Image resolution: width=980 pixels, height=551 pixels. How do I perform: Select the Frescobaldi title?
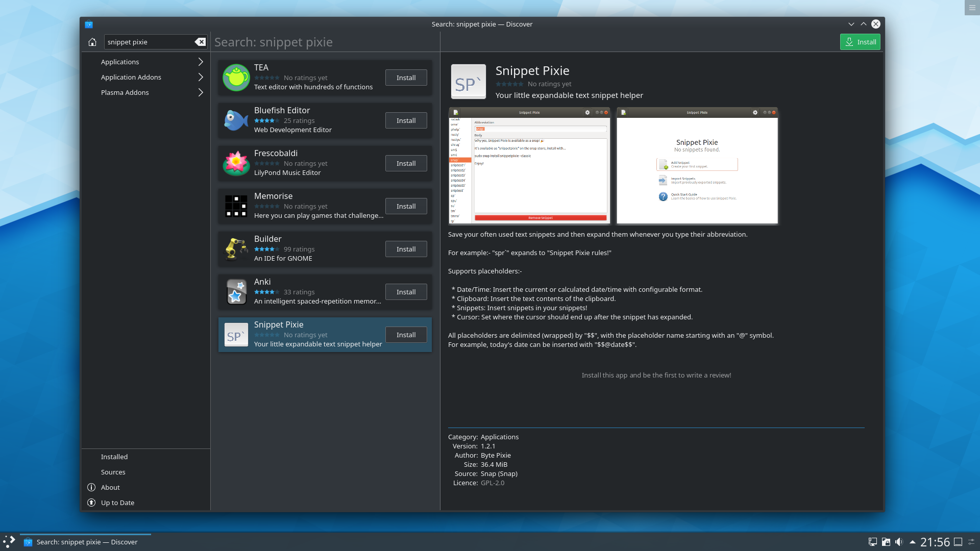click(276, 153)
